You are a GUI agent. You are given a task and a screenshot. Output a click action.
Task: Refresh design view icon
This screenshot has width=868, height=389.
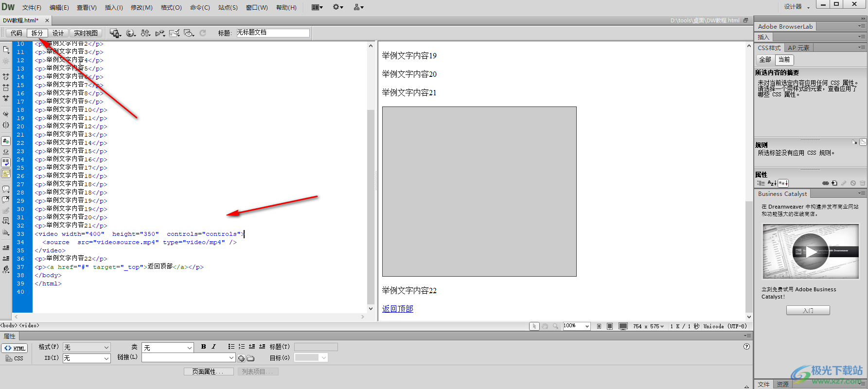[x=203, y=33]
